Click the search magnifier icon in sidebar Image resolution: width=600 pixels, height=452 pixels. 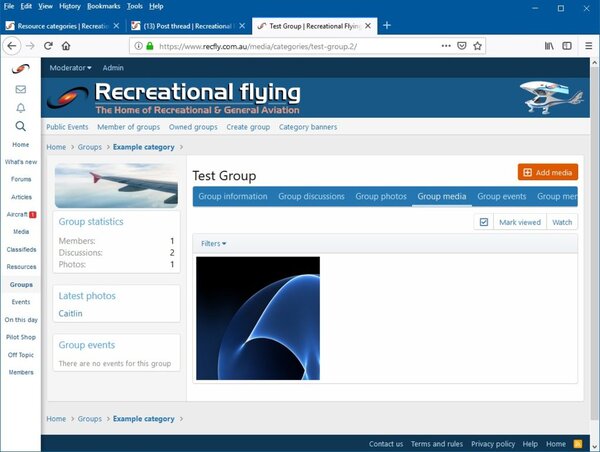point(20,126)
